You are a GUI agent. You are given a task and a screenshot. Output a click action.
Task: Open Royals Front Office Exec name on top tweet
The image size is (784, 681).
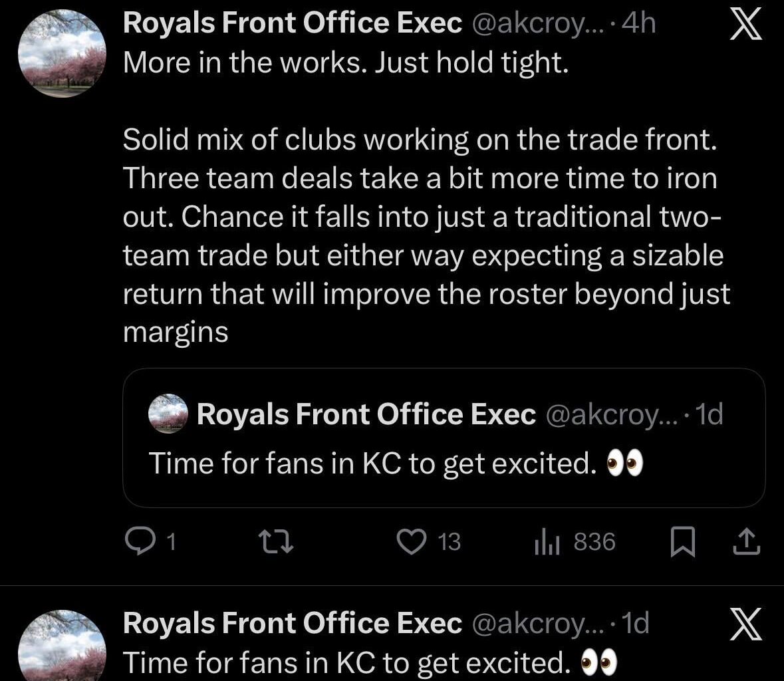point(293,23)
